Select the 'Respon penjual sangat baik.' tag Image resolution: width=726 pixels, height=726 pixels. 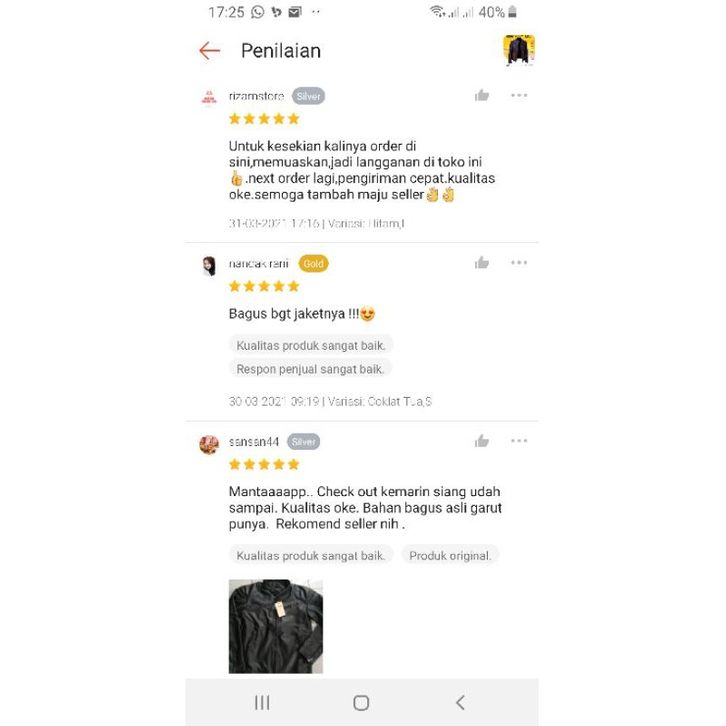coord(310,369)
